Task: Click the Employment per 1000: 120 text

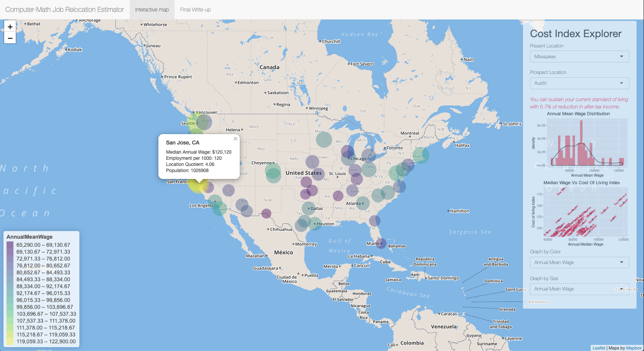Action: coord(194,158)
